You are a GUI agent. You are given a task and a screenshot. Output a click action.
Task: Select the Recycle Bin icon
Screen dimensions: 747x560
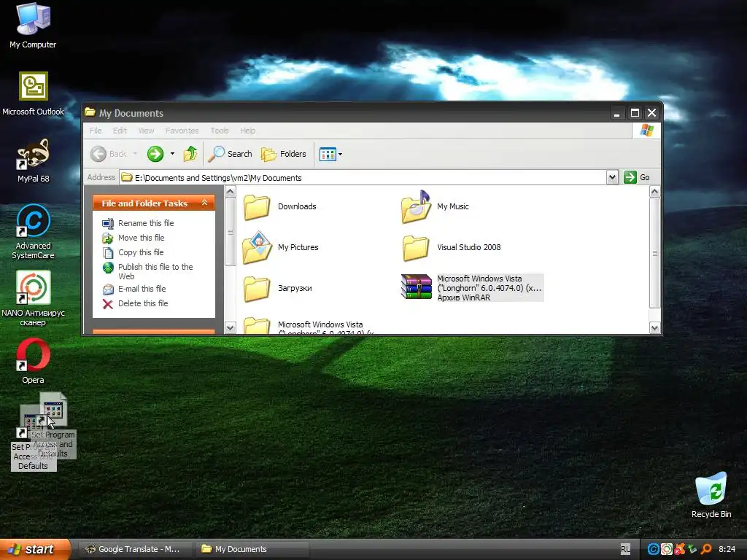(x=711, y=495)
